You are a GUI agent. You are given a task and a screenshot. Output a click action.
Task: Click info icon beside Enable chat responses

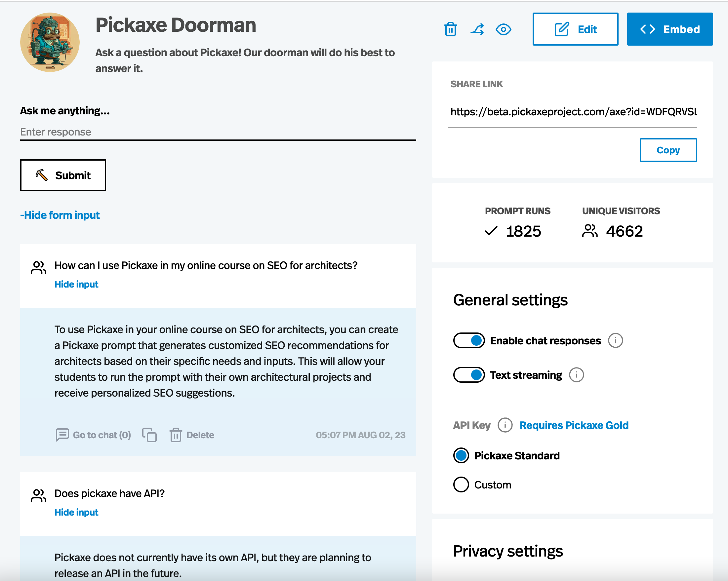[x=615, y=341]
